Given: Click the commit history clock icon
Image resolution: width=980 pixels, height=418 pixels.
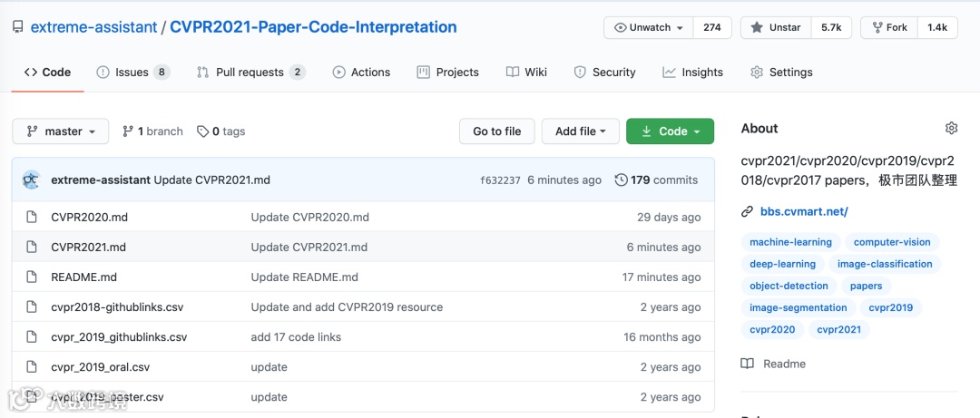Looking at the screenshot, I should [x=621, y=180].
